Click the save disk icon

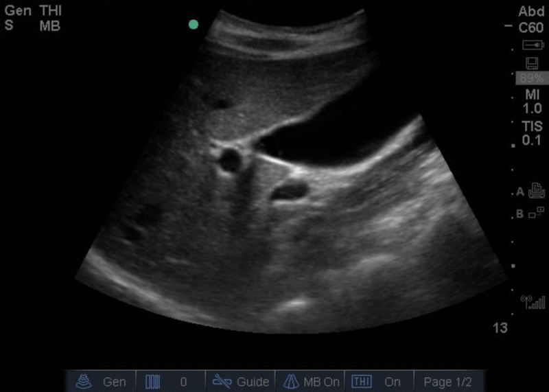click(x=532, y=63)
